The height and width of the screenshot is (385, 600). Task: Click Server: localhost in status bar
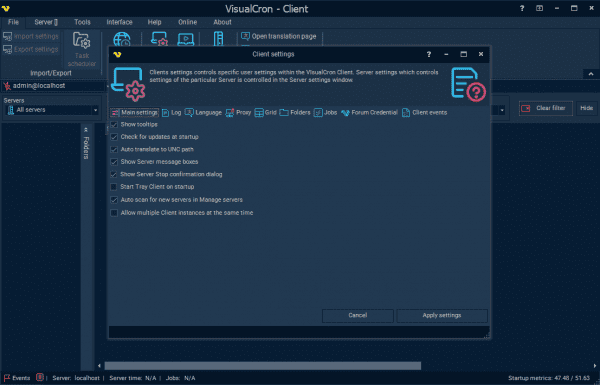click(x=76, y=378)
